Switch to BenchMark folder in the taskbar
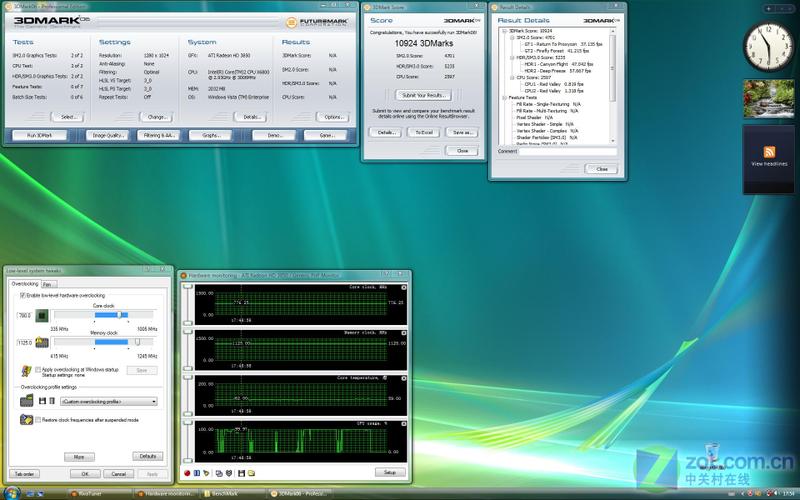Viewport: 800px width, 500px height. click(x=232, y=494)
